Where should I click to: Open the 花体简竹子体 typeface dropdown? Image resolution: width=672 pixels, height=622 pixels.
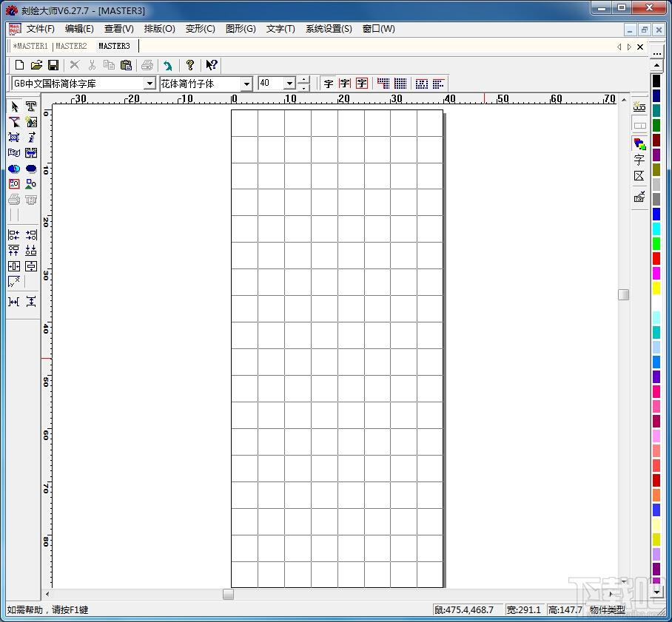click(246, 84)
